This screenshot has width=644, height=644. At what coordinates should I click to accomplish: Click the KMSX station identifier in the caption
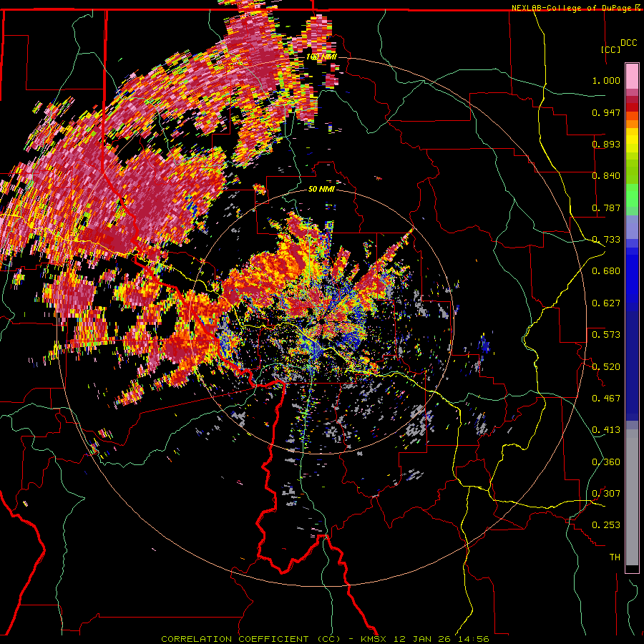click(x=374, y=639)
